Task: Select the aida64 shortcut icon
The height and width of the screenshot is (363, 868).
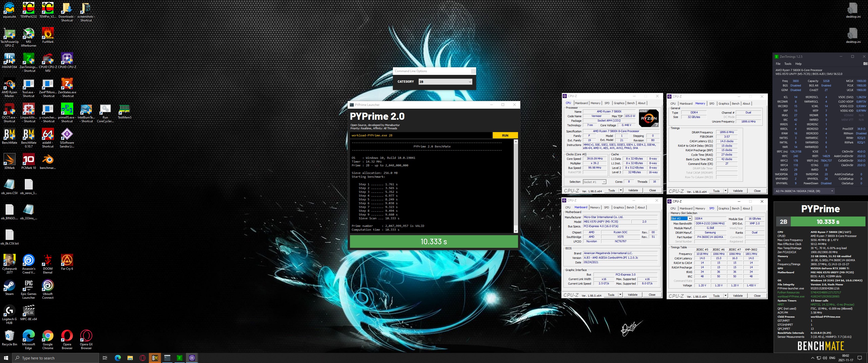Action: [48, 138]
